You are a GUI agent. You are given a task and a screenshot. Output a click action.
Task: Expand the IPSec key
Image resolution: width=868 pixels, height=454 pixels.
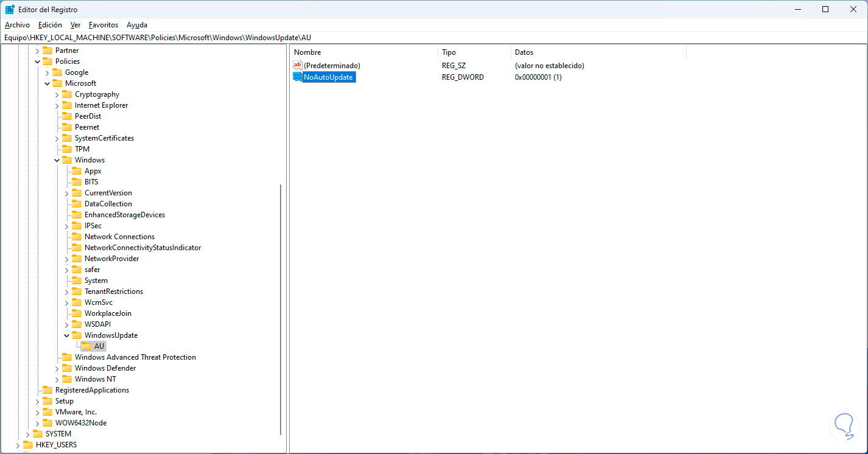point(66,226)
